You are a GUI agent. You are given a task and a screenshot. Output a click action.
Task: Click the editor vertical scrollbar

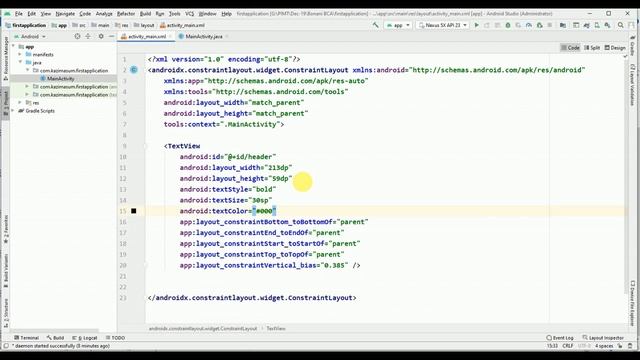[626, 176]
